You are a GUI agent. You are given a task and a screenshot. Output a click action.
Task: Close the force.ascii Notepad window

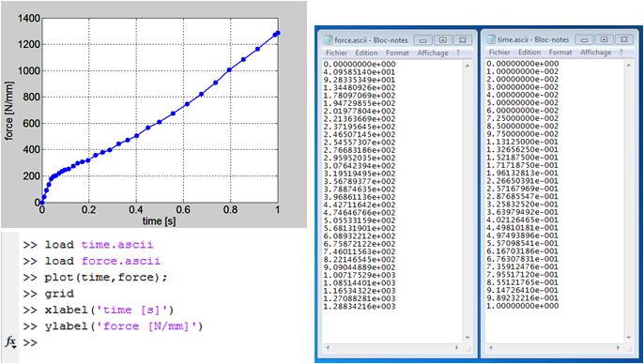pos(463,39)
